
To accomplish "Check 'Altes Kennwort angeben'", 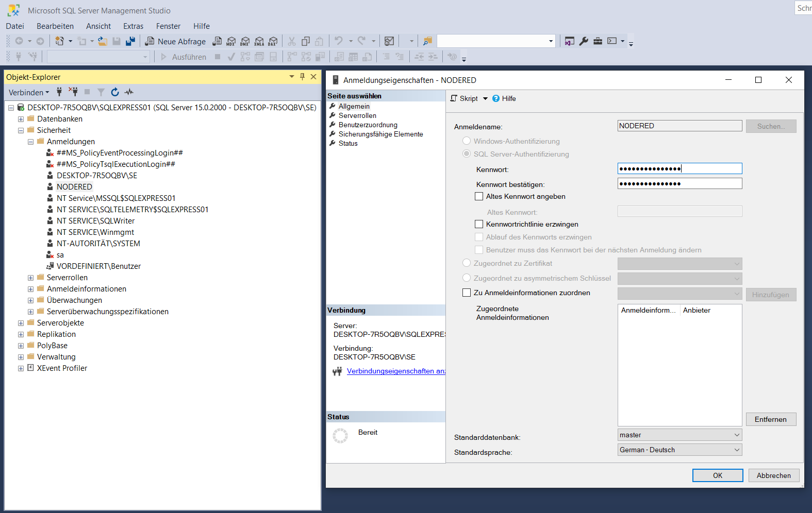I will click(479, 196).
